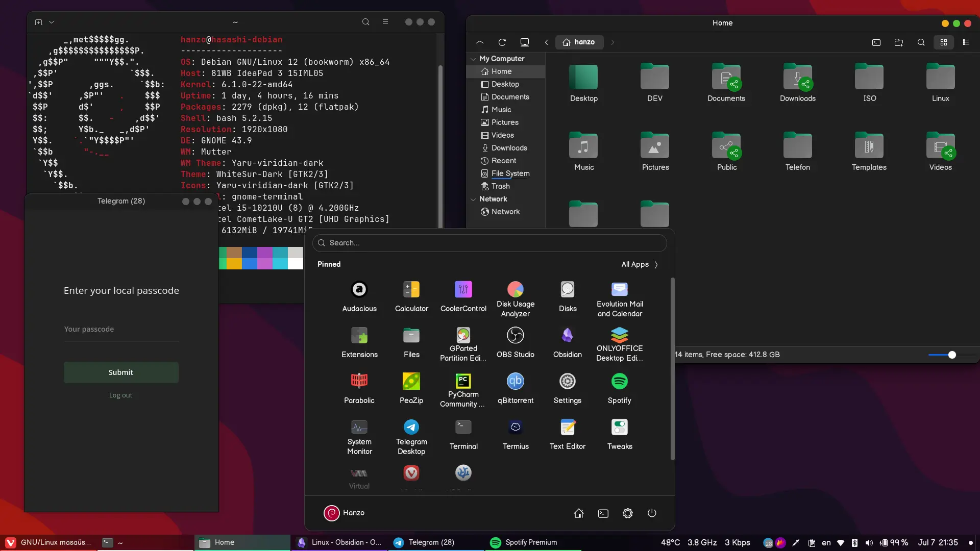Open terminal icon in app menu footer
Viewport: 980px width, 551px height.
click(x=603, y=513)
